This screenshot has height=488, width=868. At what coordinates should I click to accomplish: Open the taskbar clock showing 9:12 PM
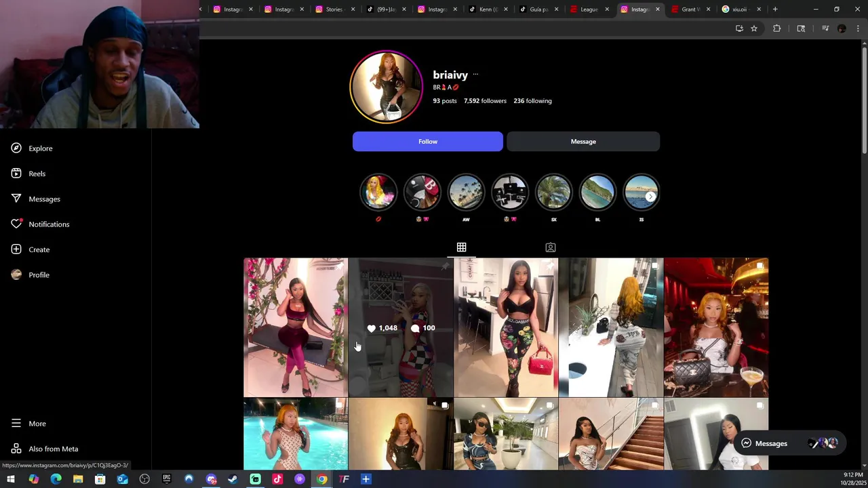852,479
